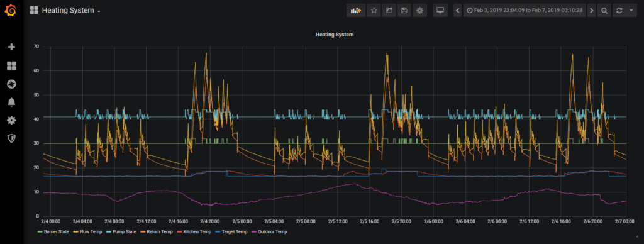Viewport: 644px width, 244px height.
Task: Open the Configuration gear in sidebar
Action: (x=11, y=120)
